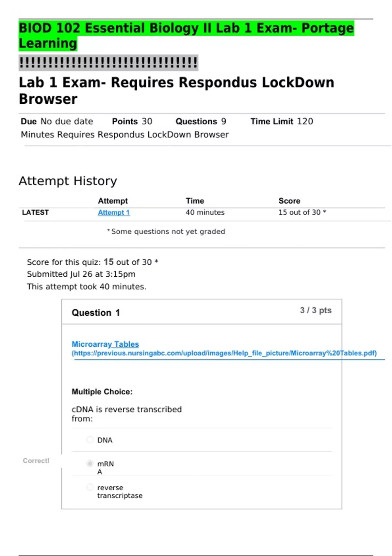Image resolution: width=392 pixels, height=556 pixels.
Task: Click the Submitted Jul 26 at 3:15pm line
Action: tap(81, 274)
